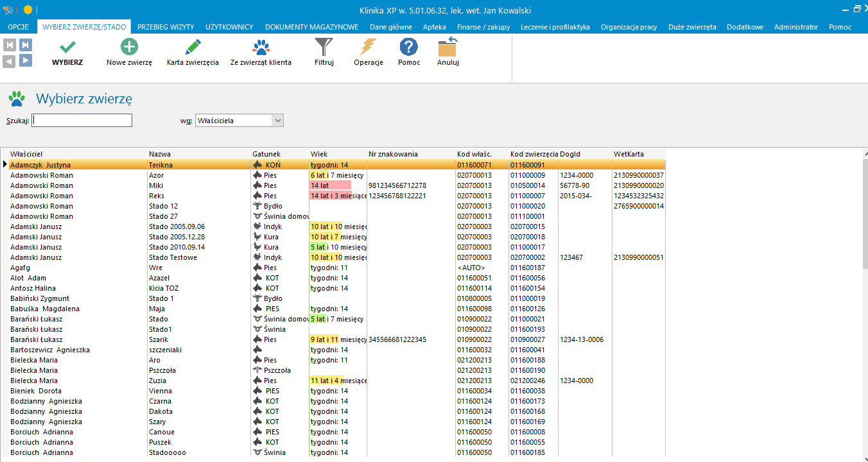This screenshot has width=868, height=462.
Task: Click dog icon in Azor row
Action: click(258, 175)
